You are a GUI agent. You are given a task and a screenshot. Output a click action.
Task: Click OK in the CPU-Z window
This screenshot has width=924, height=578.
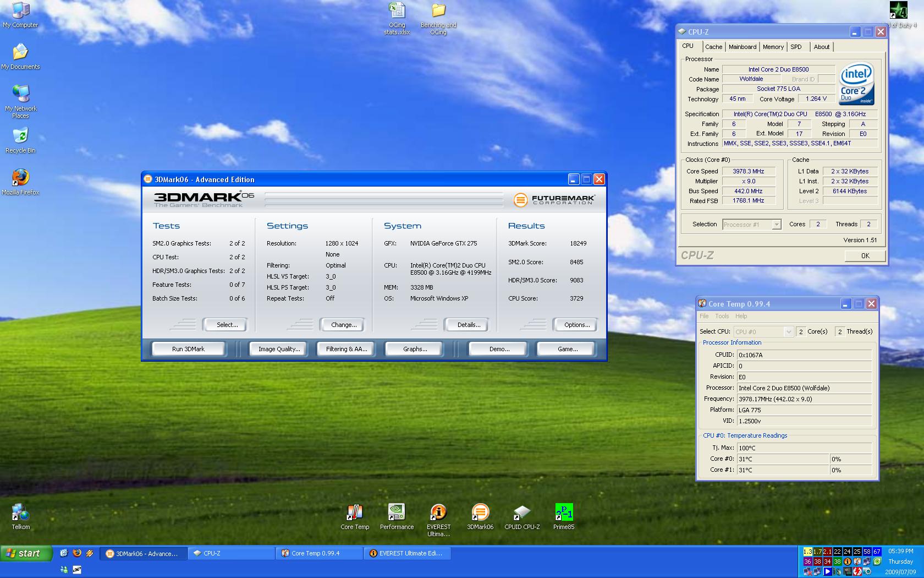(865, 256)
